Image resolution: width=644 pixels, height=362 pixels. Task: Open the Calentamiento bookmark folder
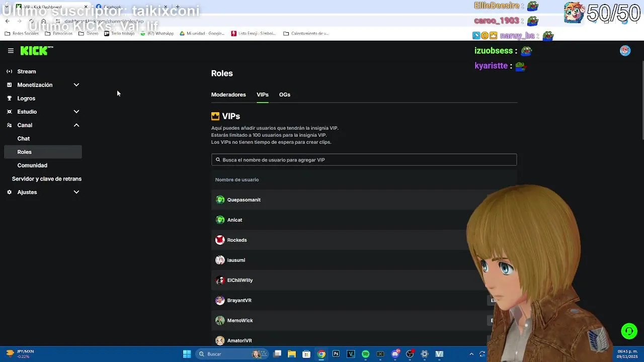pyautogui.click(x=306, y=34)
